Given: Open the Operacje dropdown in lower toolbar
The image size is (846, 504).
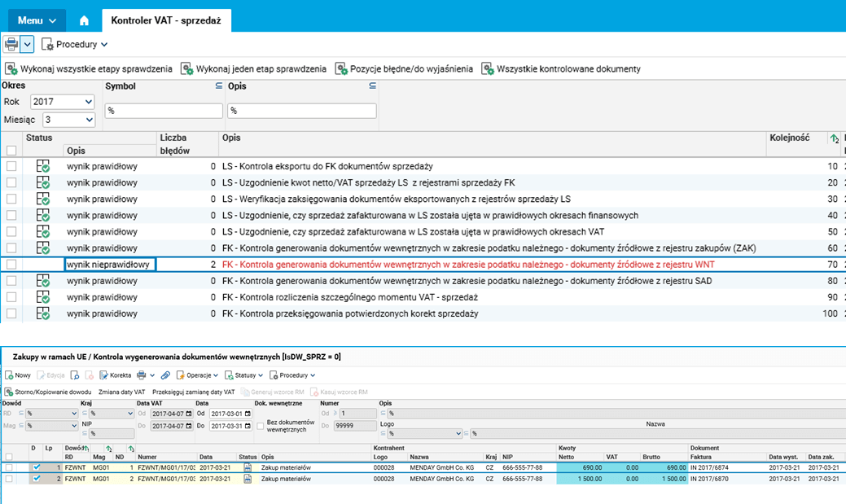Looking at the screenshot, I should 198,375.
